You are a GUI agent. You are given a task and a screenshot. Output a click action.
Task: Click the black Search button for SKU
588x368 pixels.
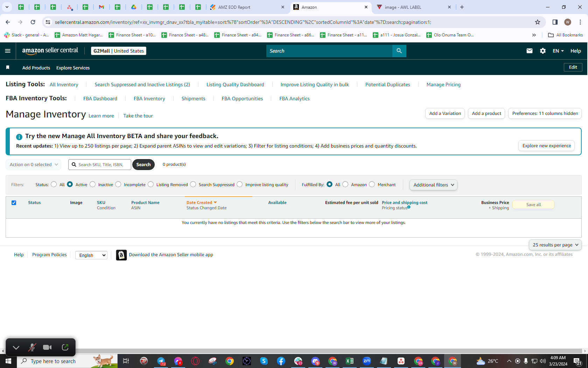143,165
